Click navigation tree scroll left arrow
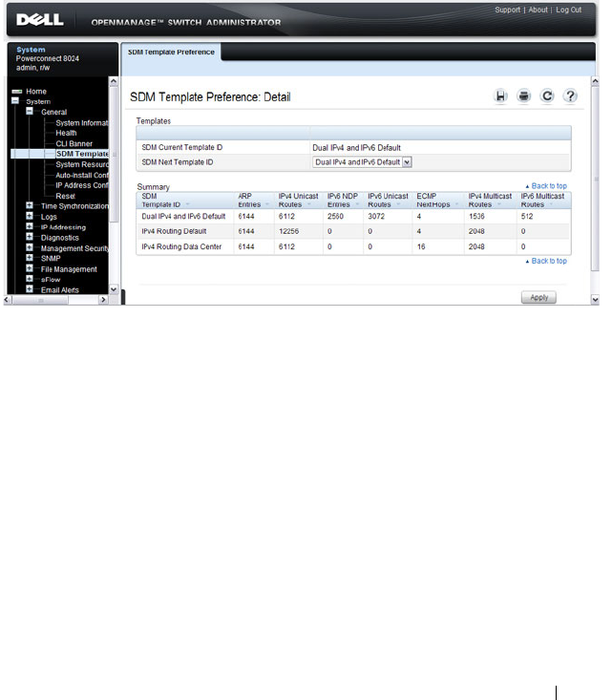The width and height of the screenshot is (612, 700). [x=7, y=300]
